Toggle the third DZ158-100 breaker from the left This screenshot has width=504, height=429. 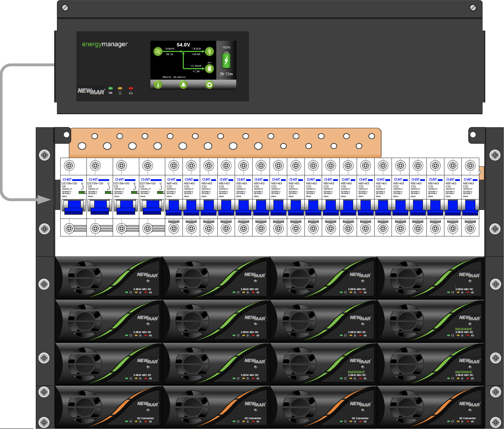pos(126,207)
